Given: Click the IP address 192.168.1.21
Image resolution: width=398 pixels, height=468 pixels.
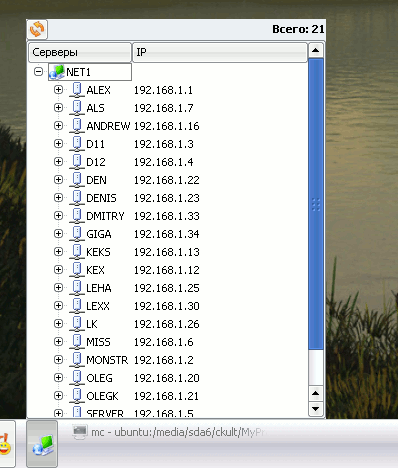Looking at the screenshot, I should [x=166, y=396].
